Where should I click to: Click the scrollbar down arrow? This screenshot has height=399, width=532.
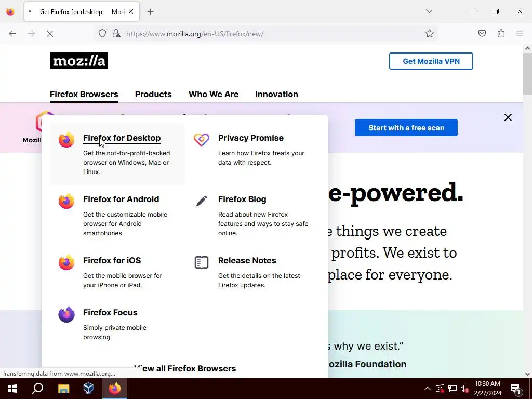point(528,374)
